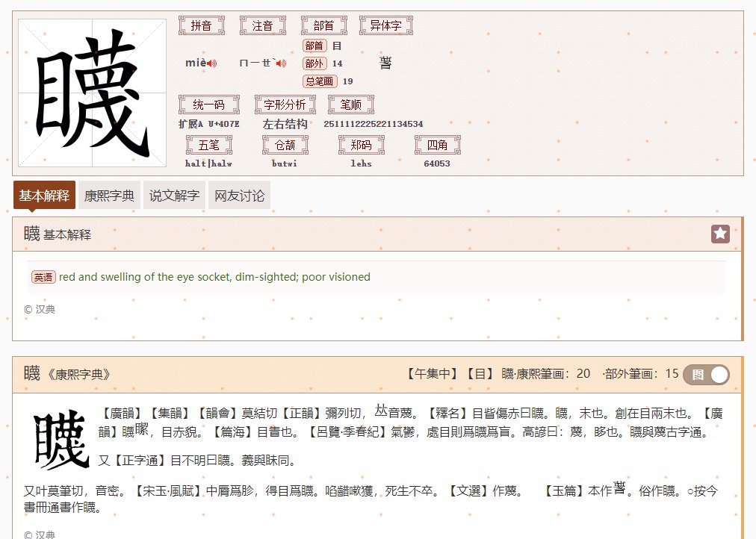Open the 拼音 pinyin panel
This screenshot has height=539, width=756.
tap(202, 25)
